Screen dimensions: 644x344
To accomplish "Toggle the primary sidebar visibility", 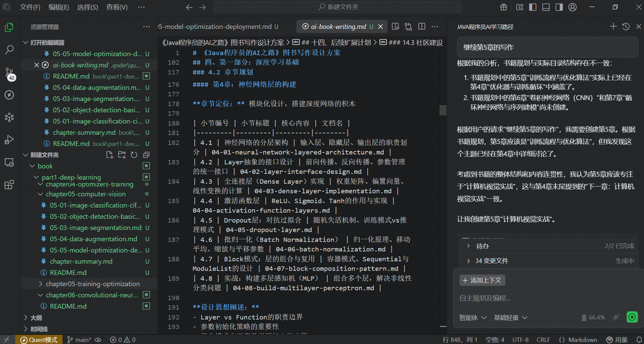I will 532,7.
